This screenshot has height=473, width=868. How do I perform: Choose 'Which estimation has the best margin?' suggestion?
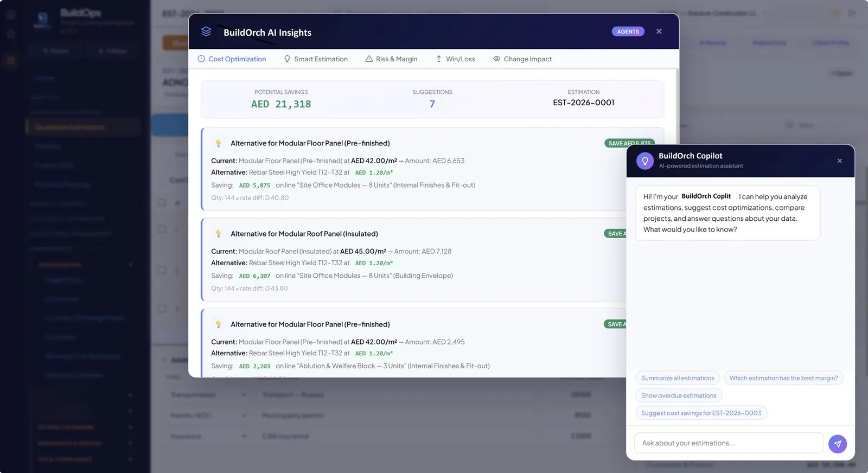point(783,378)
